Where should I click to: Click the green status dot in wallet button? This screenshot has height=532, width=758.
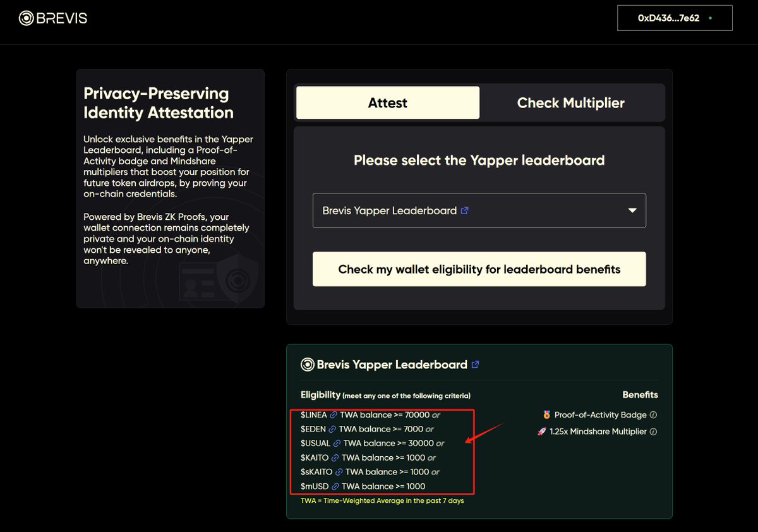click(x=711, y=18)
